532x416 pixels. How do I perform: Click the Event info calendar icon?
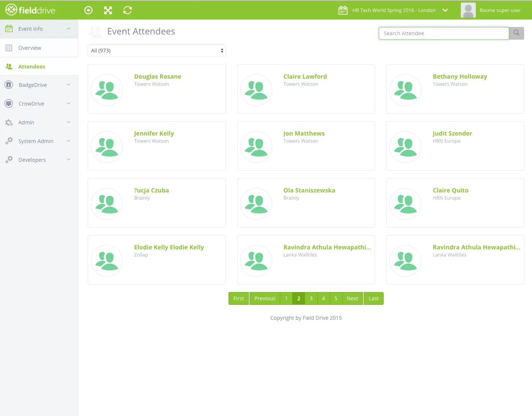coord(9,28)
